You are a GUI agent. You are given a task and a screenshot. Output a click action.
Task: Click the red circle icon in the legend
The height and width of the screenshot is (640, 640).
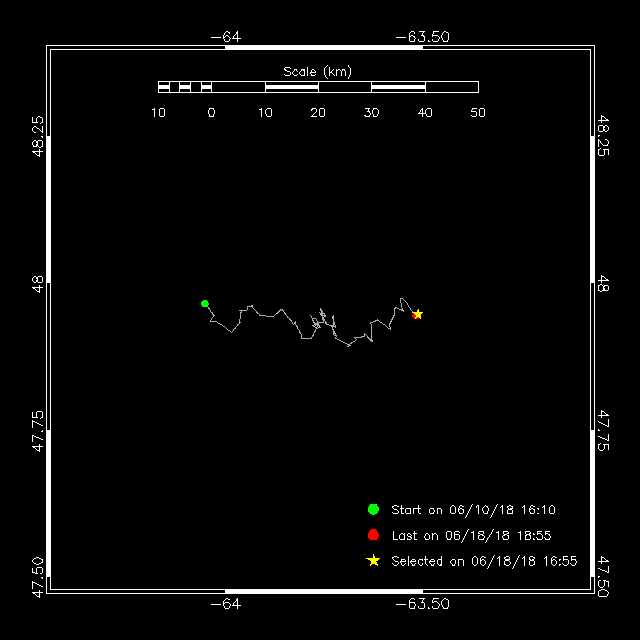click(x=373, y=535)
